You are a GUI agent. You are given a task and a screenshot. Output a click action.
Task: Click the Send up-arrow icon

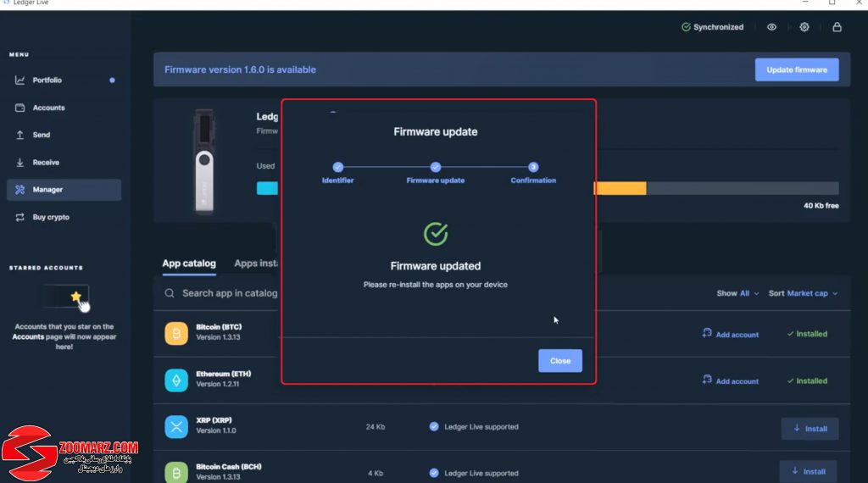pos(20,135)
